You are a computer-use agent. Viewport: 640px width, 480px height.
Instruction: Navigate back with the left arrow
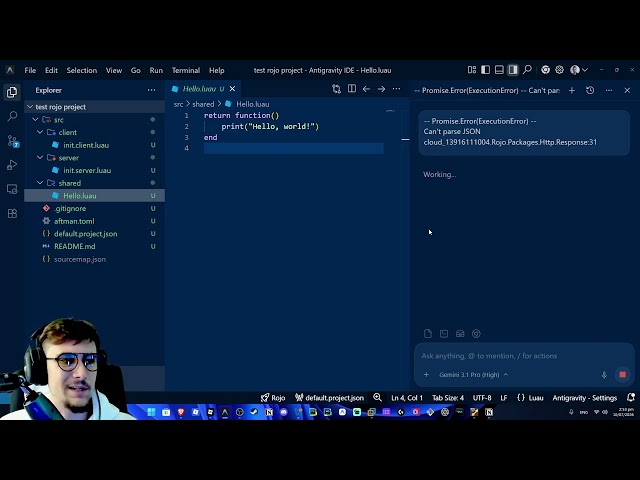pos(366,89)
